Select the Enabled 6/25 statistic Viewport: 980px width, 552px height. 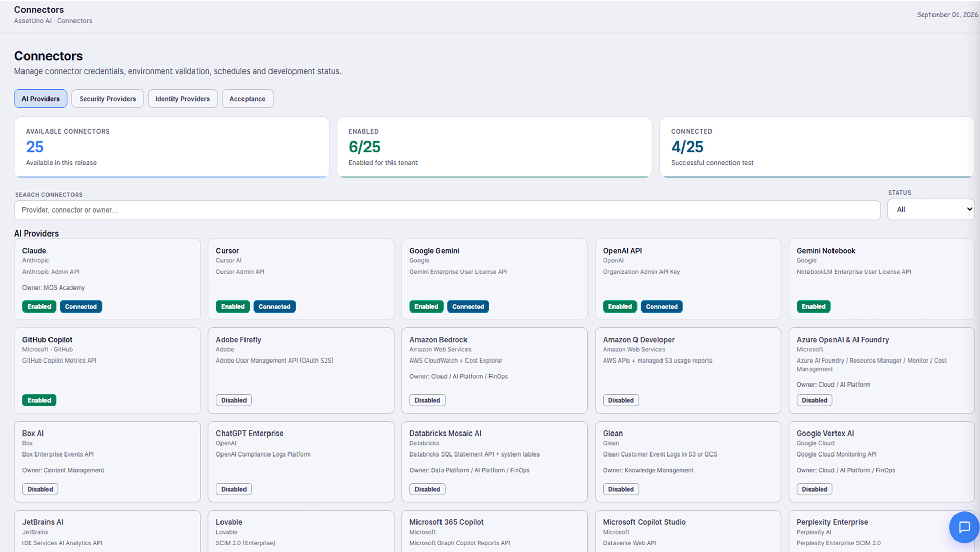click(364, 147)
